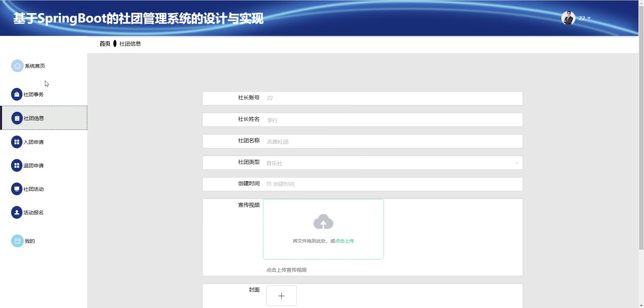644x308 pixels.
Task: Open the user 22 account dropdown
Action: (585, 18)
